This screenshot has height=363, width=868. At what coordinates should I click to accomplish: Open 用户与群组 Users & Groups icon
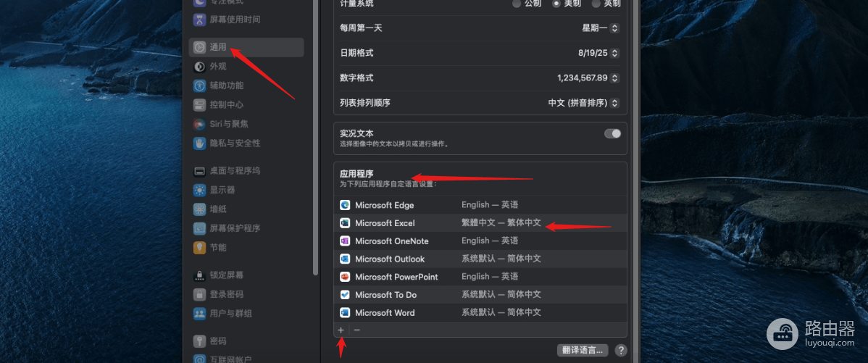tap(199, 314)
